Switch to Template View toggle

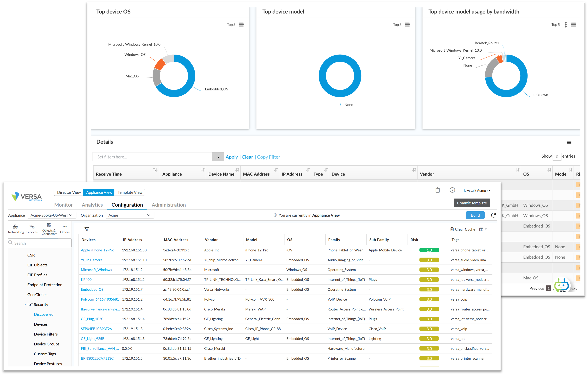130,192
